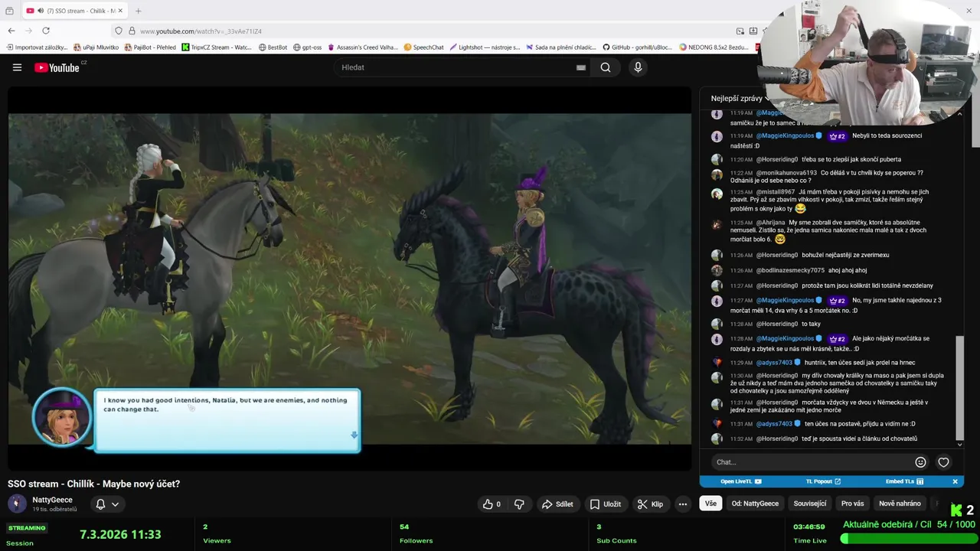
Task: Share the video using Sdílet
Action: coord(557,504)
